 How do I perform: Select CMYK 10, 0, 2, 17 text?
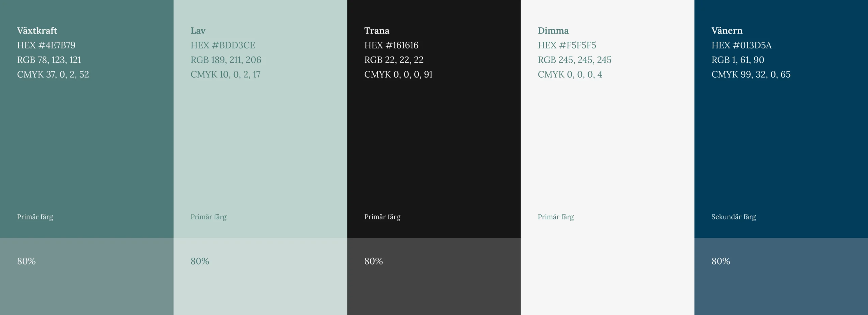[225, 74]
